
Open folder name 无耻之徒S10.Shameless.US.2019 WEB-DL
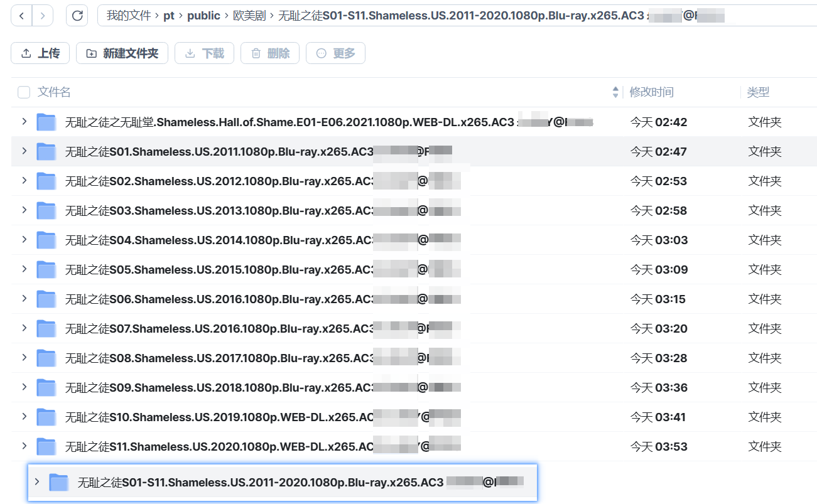(263, 417)
